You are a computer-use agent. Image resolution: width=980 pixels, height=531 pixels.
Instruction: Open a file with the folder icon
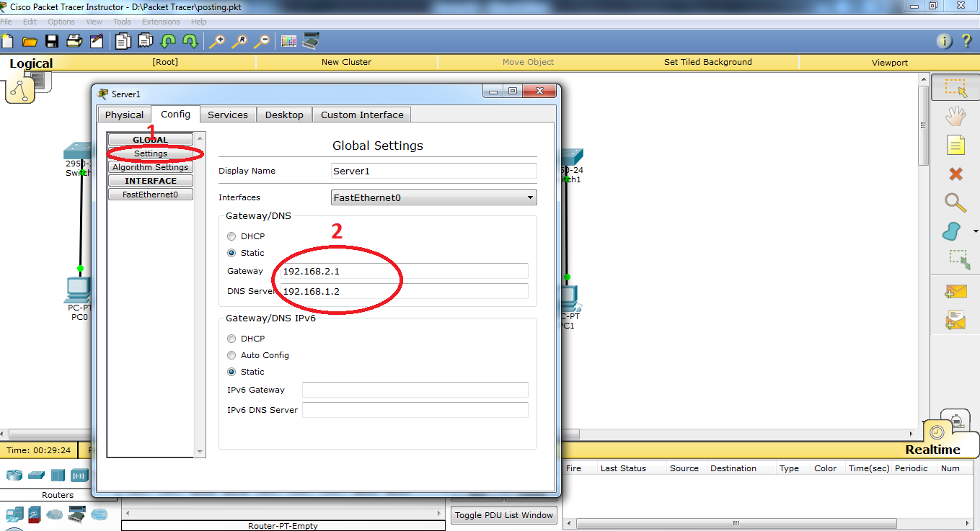coord(30,41)
